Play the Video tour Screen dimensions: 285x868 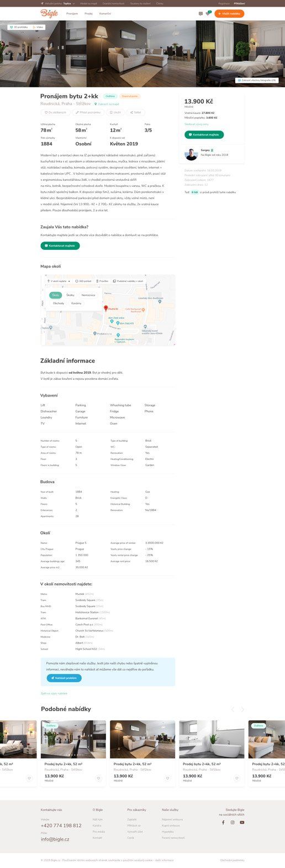[x=39, y=27]
